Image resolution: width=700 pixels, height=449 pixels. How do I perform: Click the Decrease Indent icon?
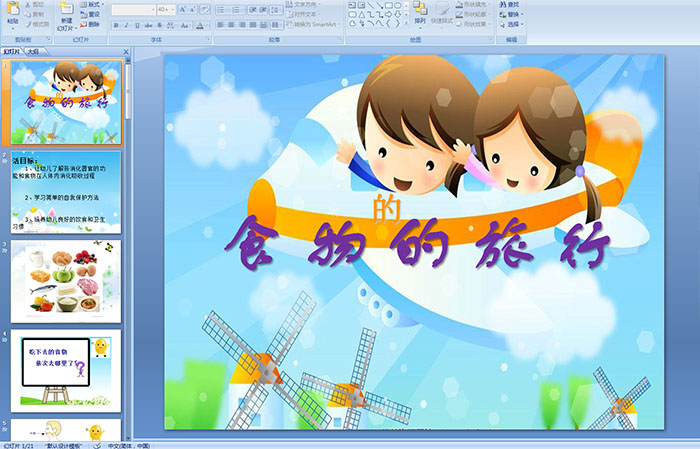coord(252,9)
